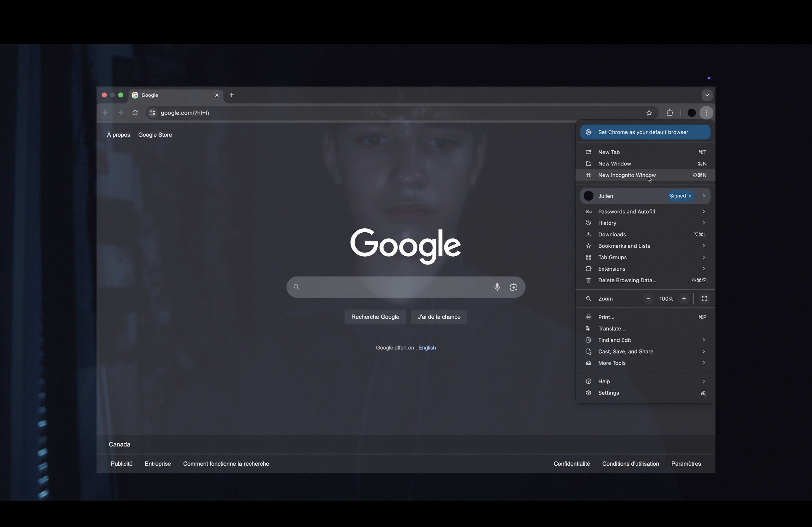Bookmark this page with the star icon
812x527 pixels.
(x=649, y=113)
